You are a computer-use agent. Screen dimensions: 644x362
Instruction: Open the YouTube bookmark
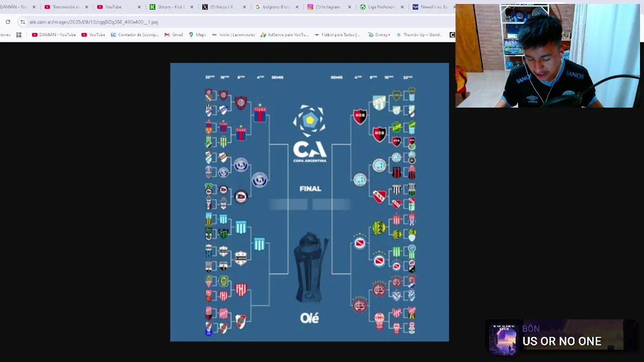click(93, 35)
